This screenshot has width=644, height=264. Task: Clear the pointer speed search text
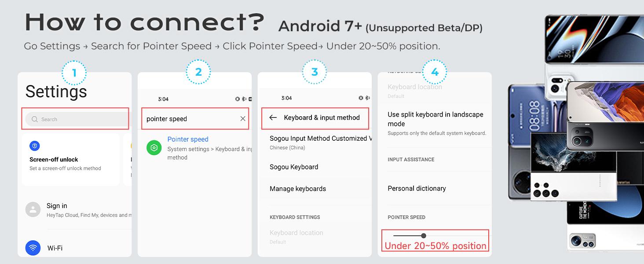pyautogui.click(x=243, y=119)
